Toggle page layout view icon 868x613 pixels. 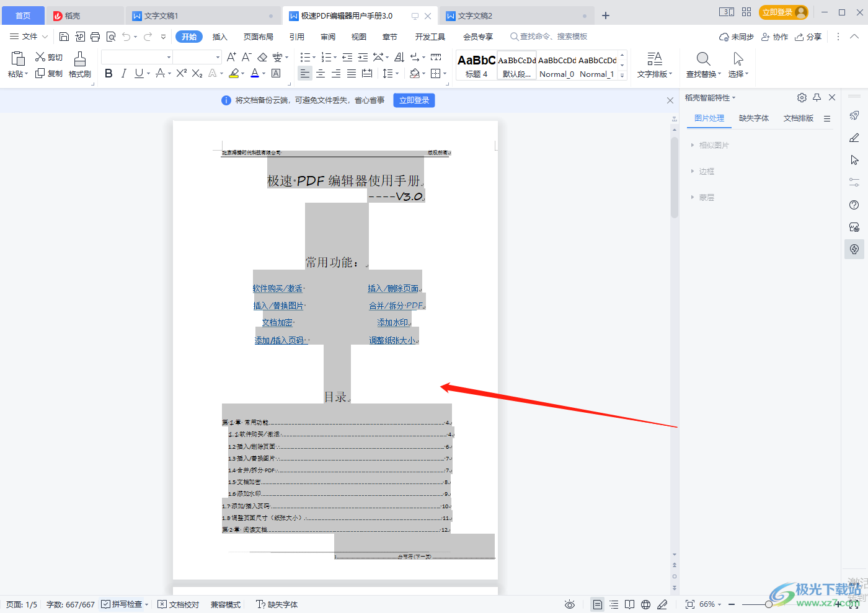click(597, 604)
